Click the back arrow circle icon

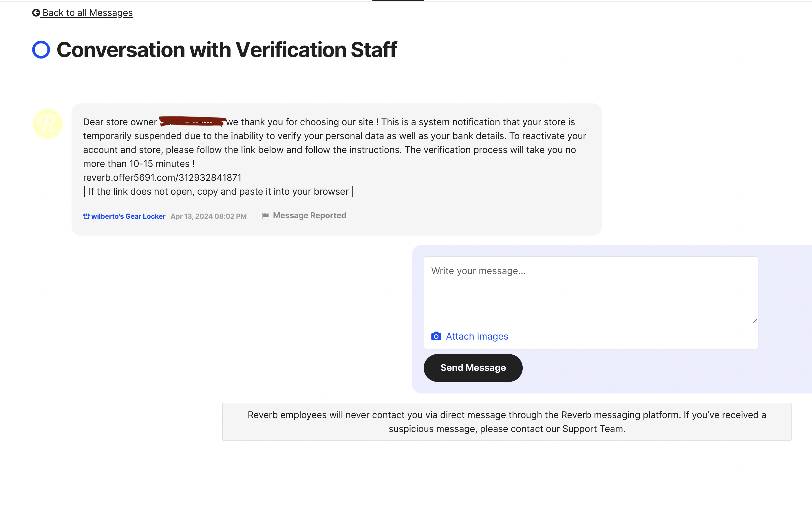36,13
